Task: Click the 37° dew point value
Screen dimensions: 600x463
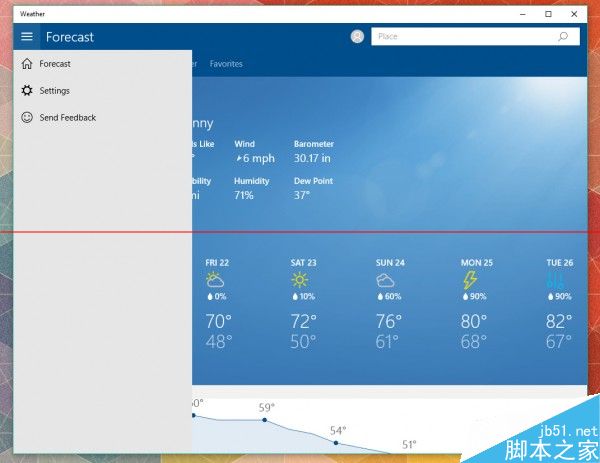Action: tap(302, 196)
